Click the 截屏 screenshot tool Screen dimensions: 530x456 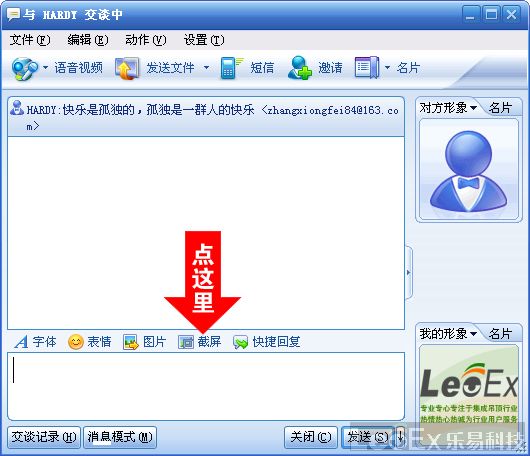click(199, 342)
